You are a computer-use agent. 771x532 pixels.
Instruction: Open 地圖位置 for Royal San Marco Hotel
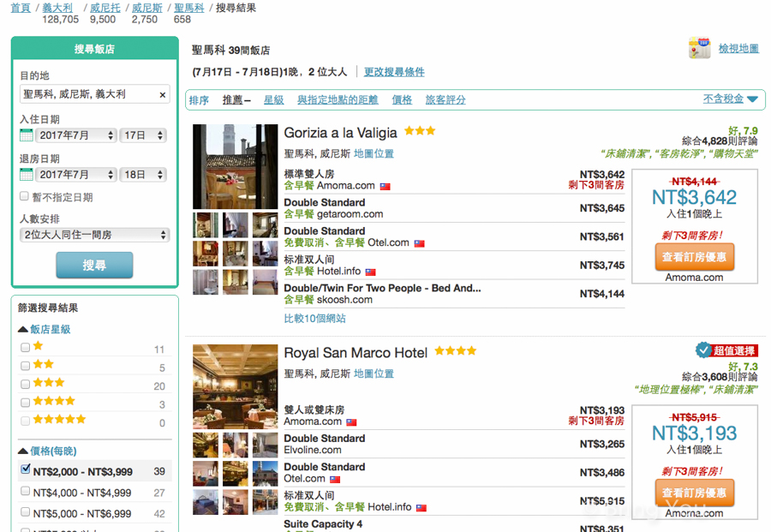tap(374, 374)
